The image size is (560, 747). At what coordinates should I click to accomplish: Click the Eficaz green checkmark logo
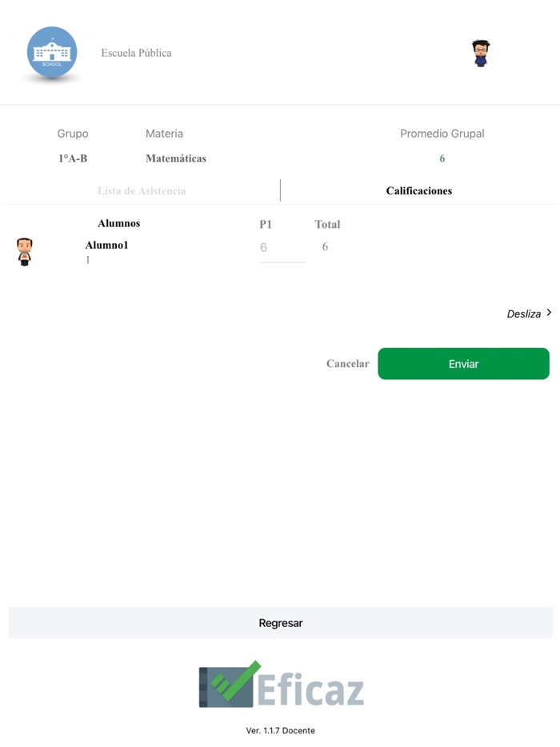[231, 684]
